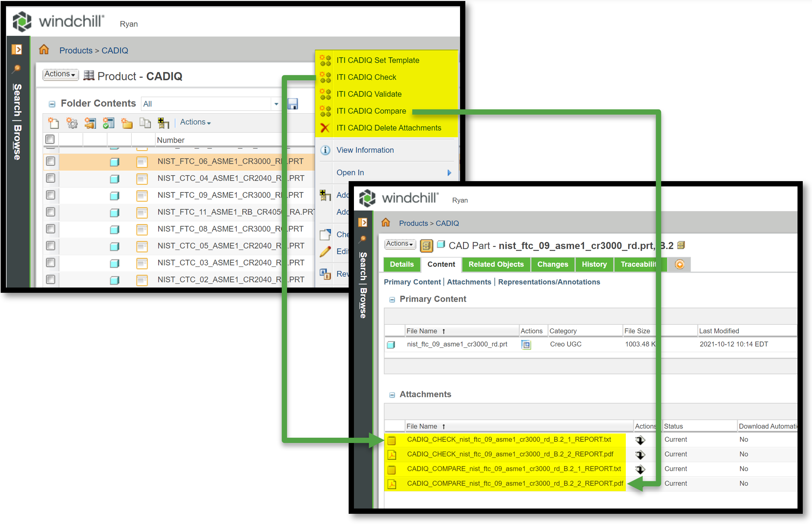Screen dimensions: 812x524
Task: Click the search pin icon in the front window sidebar
Action: (362, 239)
